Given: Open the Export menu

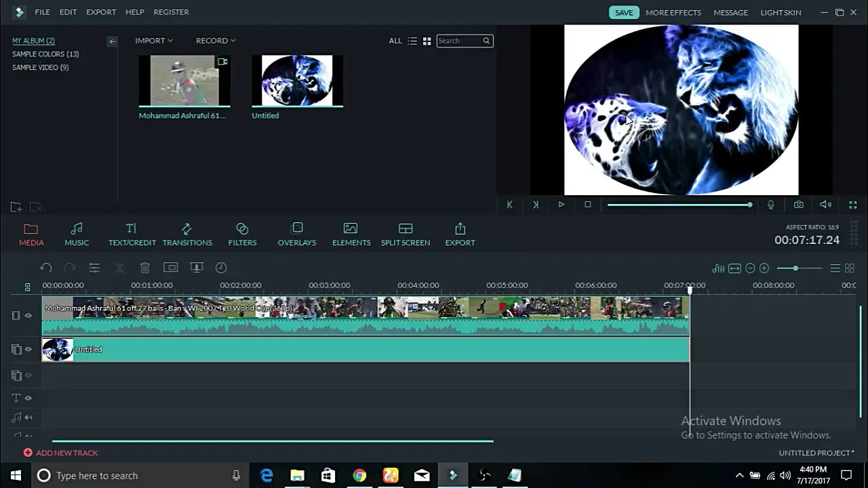Looking at the screenshot, I should pyautogui.click(x=101, y=12).
